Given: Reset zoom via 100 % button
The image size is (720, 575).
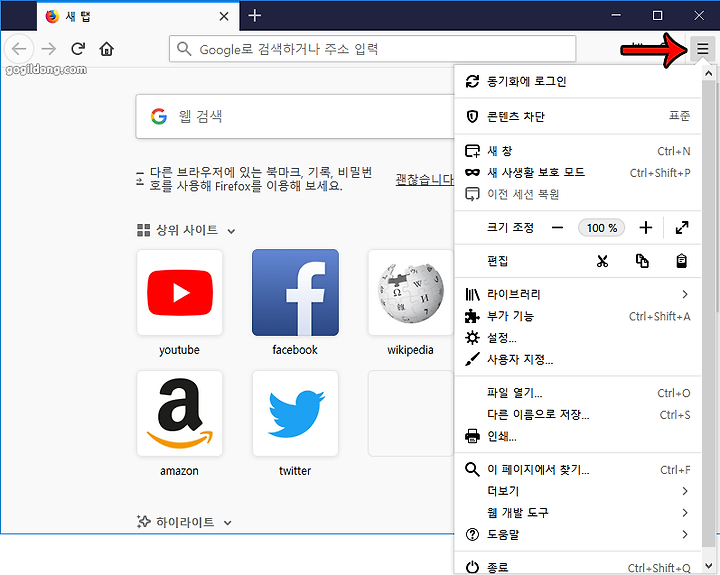Looking at the screenshot, I should click(x=601, y=228).
